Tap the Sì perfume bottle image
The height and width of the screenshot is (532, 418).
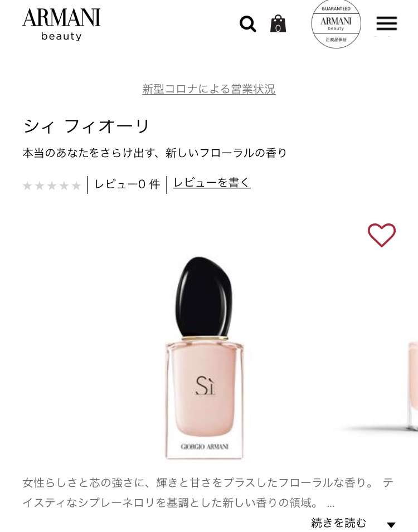tap(204, 358)
